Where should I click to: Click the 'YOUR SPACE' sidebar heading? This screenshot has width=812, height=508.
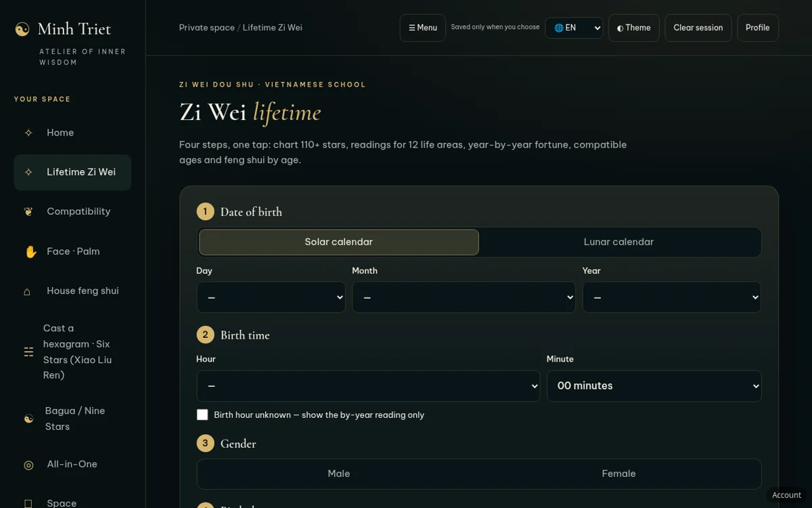pyautogui.click(x=43, y=99)
